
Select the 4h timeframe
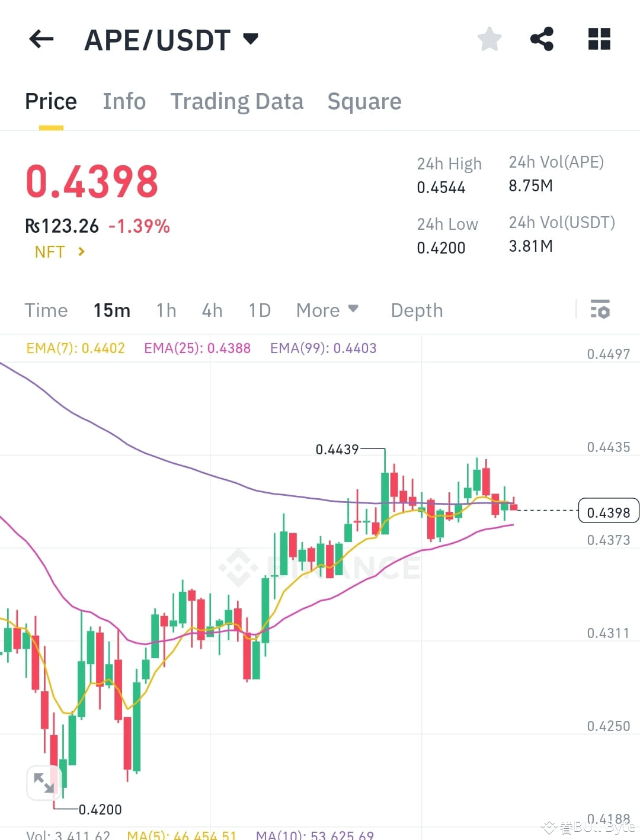tap(212, 310)
